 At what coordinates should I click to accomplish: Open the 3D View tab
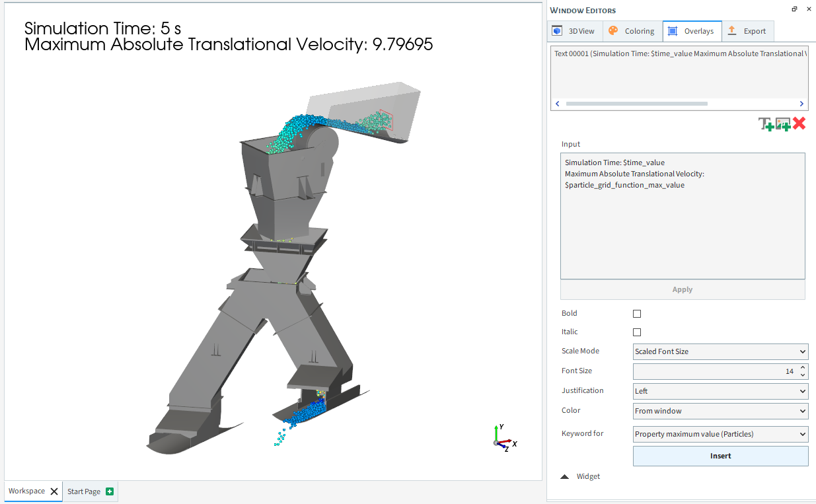[x=574, y=31]
